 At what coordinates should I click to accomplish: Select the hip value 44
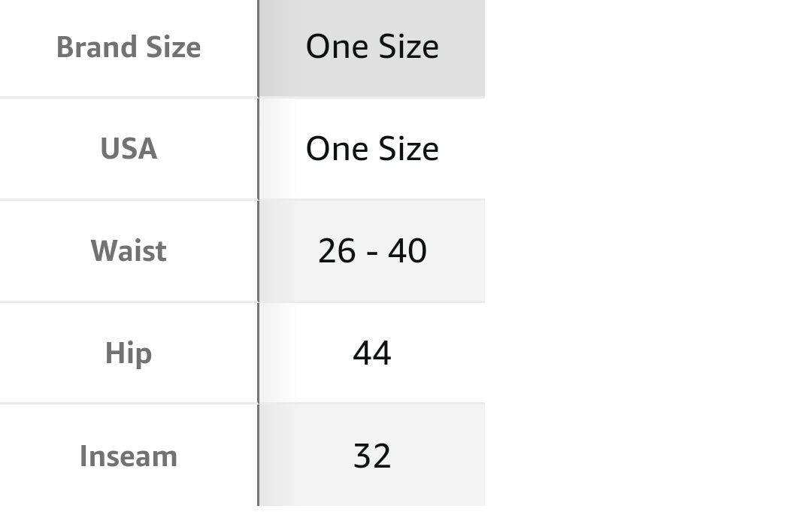pos(372,353)
